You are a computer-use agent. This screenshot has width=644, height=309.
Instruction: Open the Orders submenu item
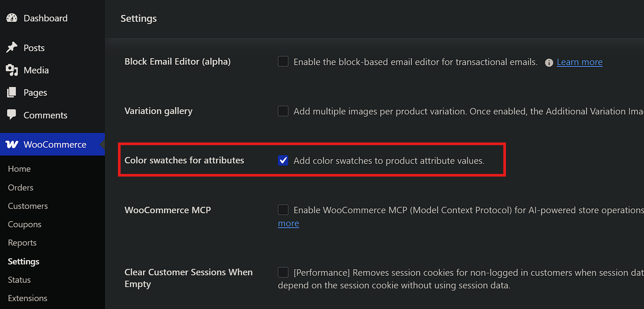coord(21,187)
